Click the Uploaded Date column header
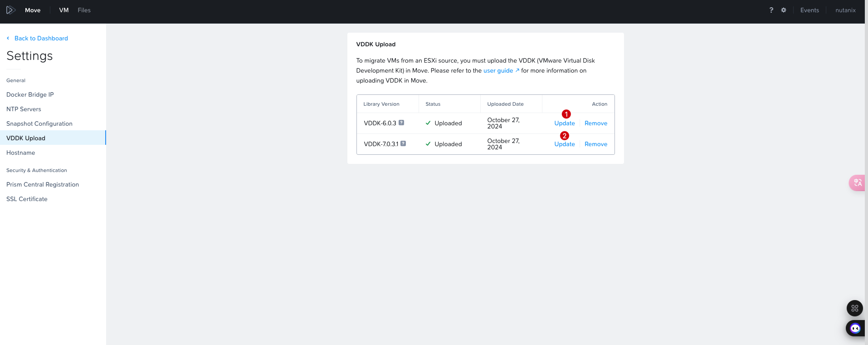Image resolution: width=868 pixels, height=345 pixels. [505, 104]
